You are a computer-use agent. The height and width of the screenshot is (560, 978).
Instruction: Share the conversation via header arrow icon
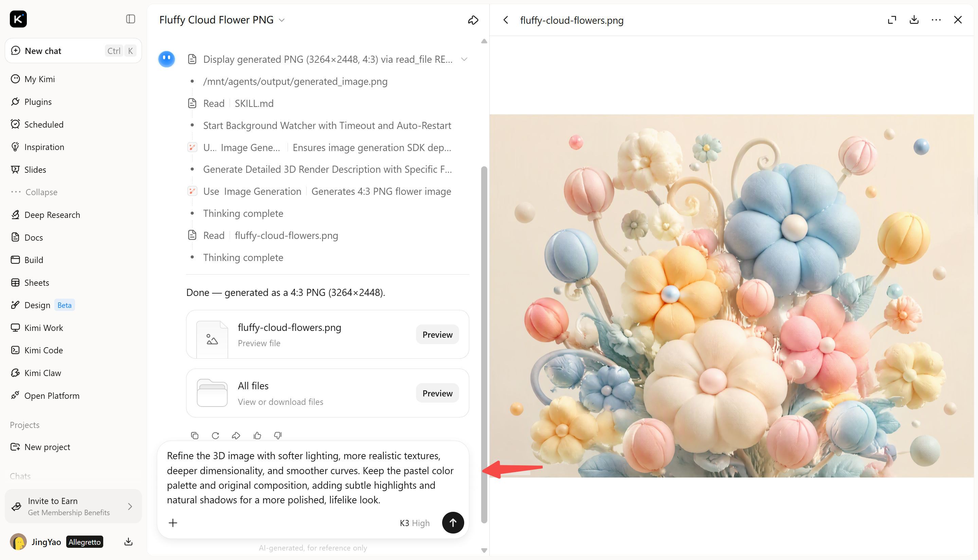pos(473,20)
